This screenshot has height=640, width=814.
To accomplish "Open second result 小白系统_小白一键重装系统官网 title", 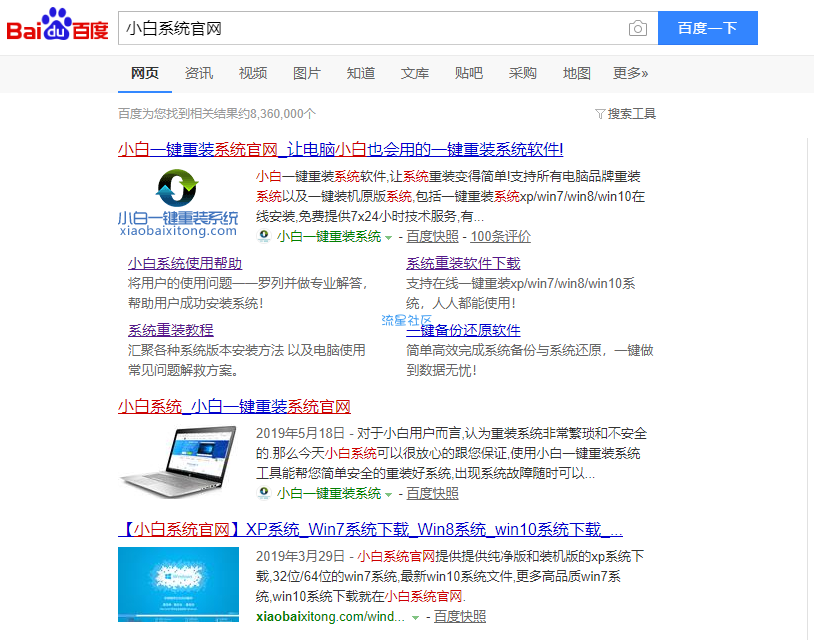I will pos(234,406).
